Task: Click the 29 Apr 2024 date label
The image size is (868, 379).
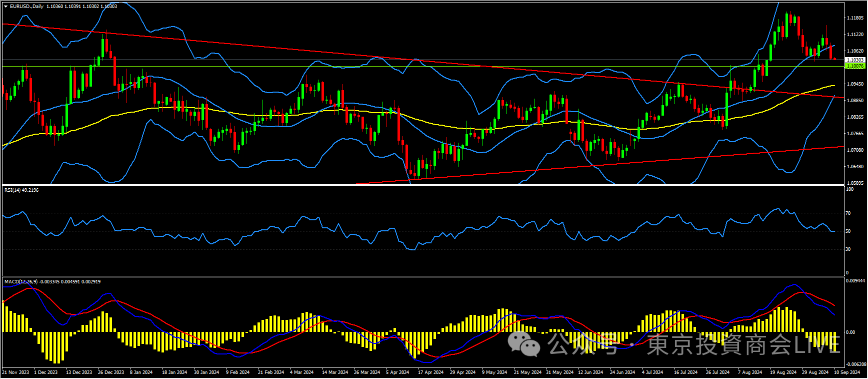Action: click(462, 372)
